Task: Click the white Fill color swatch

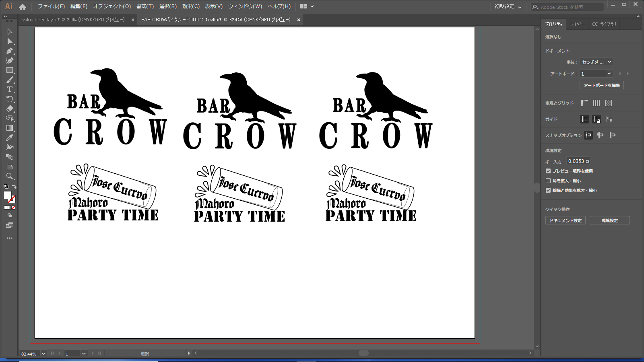Action: [7, 195]
